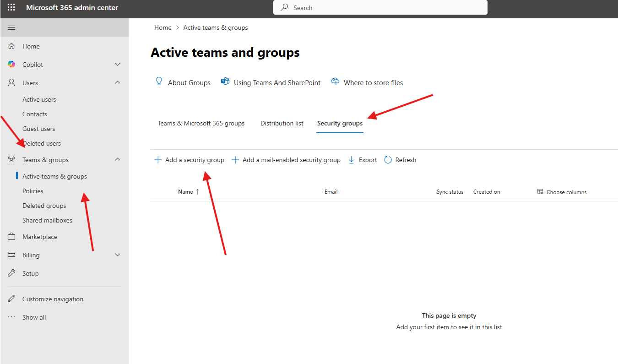
Task: Open the Where to store files link
Action: tap(373, 83)
